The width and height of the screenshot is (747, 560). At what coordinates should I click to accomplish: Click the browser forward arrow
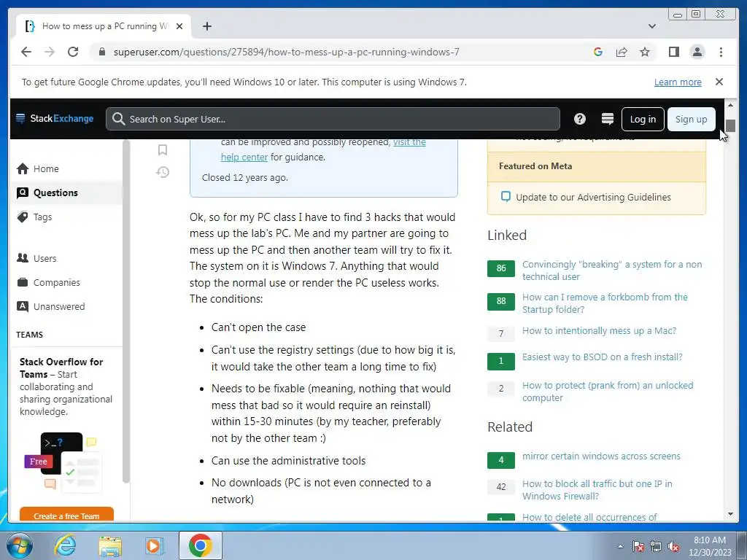point(50,52)
